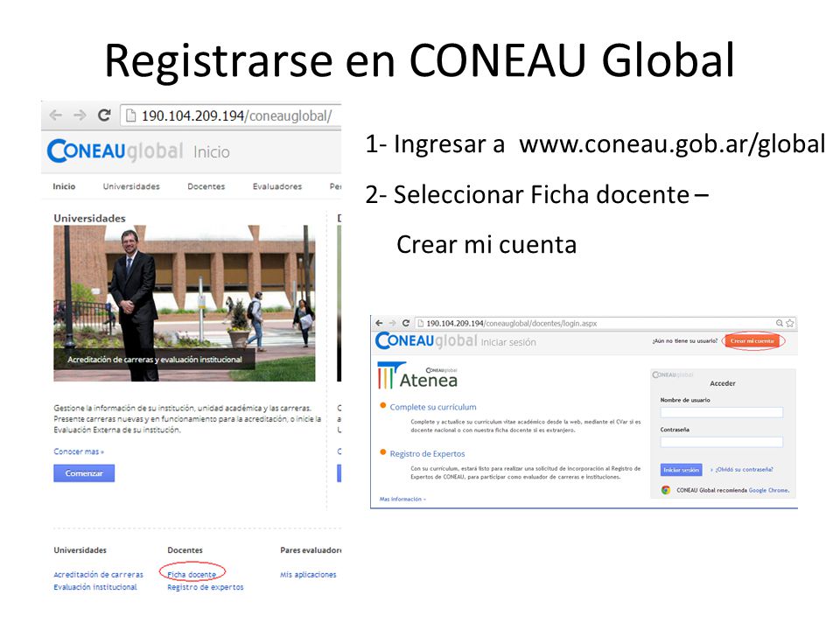
Task: Open the Docentes menu item
Action: 206,186
